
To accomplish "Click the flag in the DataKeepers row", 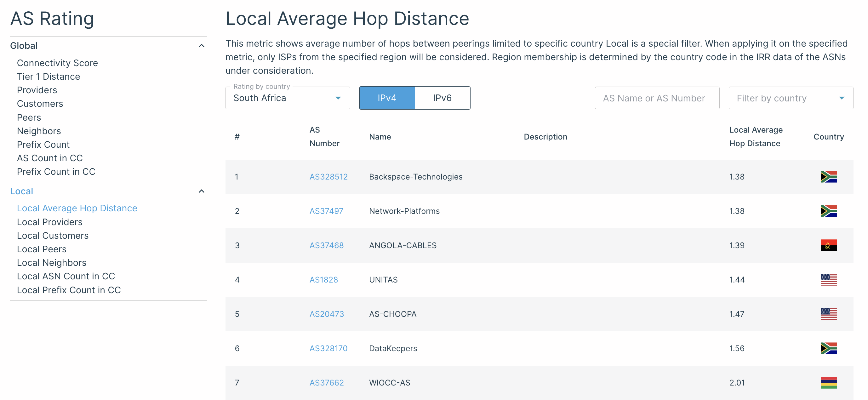I will [x=829, y=348].
